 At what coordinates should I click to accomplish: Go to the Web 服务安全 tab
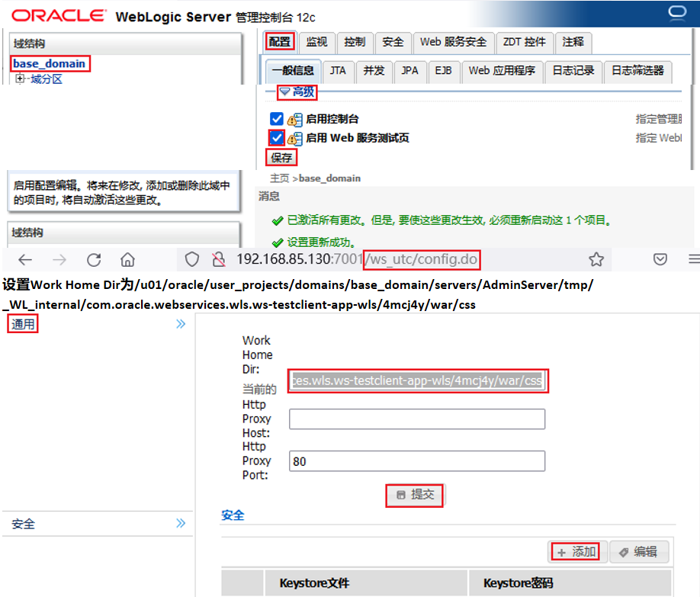click(454, 42)
